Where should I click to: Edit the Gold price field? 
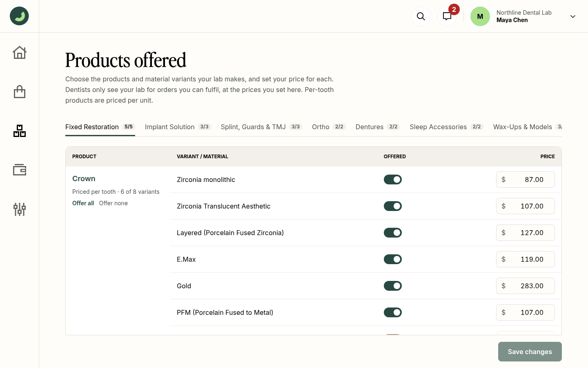pos(526,286)
